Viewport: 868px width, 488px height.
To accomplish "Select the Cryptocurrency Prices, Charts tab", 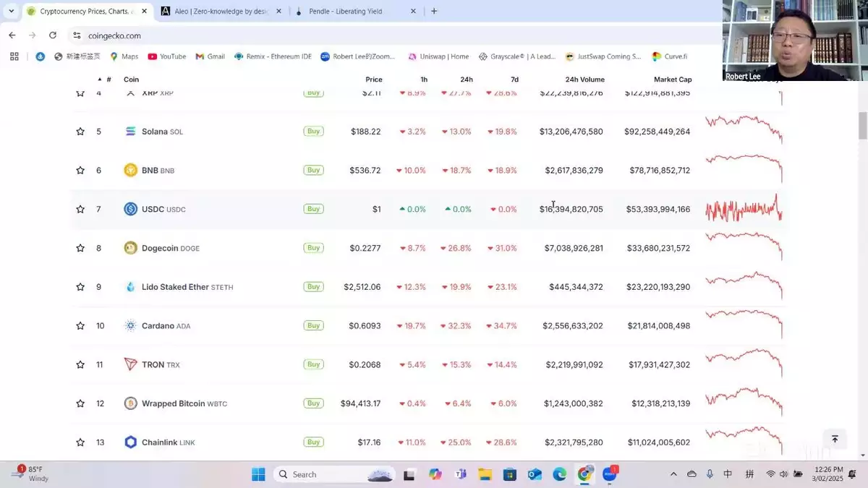I will point(88,12).
